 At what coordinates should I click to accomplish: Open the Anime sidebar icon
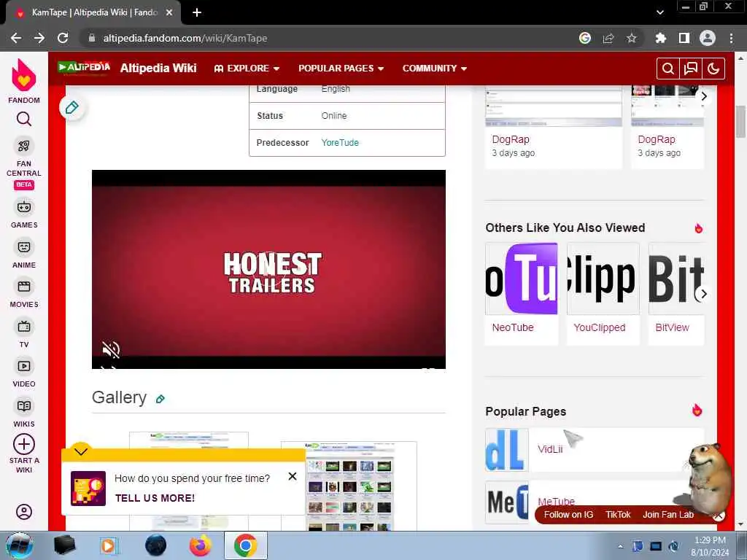[x=24, y=247]
